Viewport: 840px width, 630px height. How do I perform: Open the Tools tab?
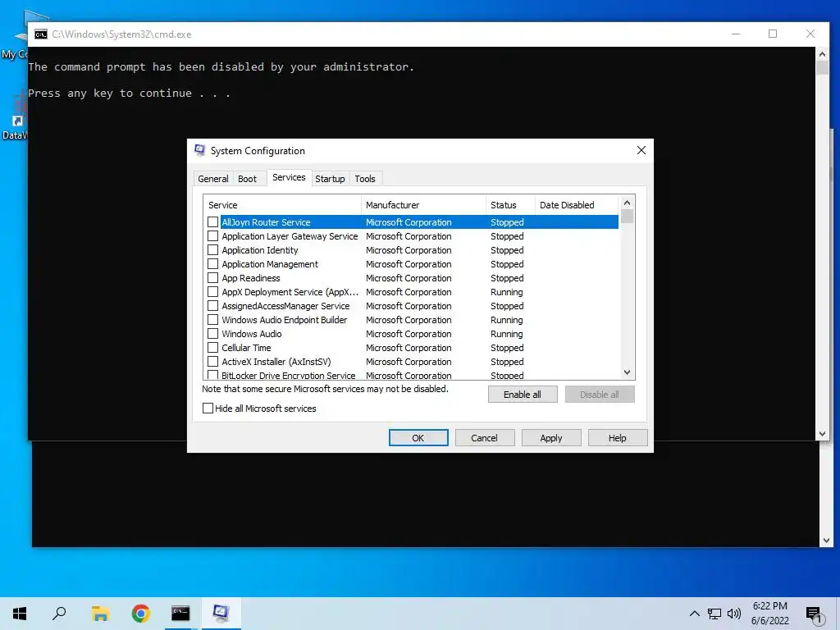click(x=365, y=179)
